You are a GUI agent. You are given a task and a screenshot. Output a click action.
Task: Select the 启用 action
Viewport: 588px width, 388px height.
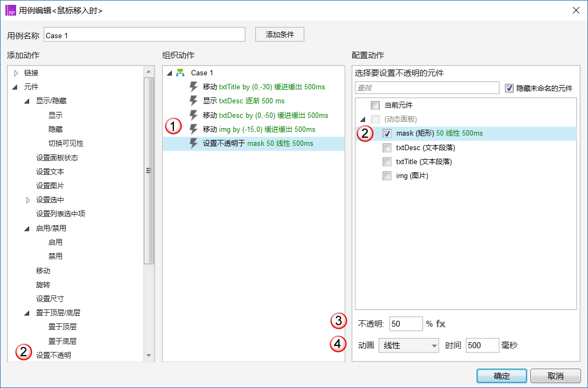pyautogui.click(x=55, y=242)
